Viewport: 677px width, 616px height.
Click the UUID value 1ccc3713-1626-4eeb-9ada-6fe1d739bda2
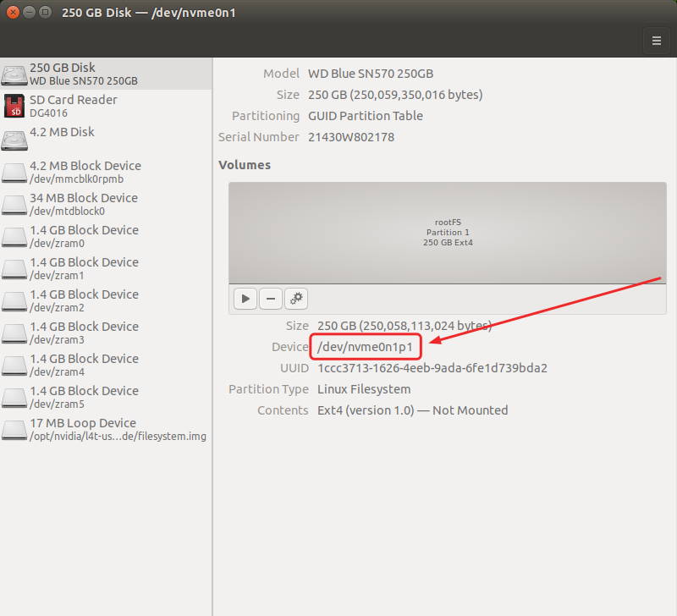click(432, 368)
